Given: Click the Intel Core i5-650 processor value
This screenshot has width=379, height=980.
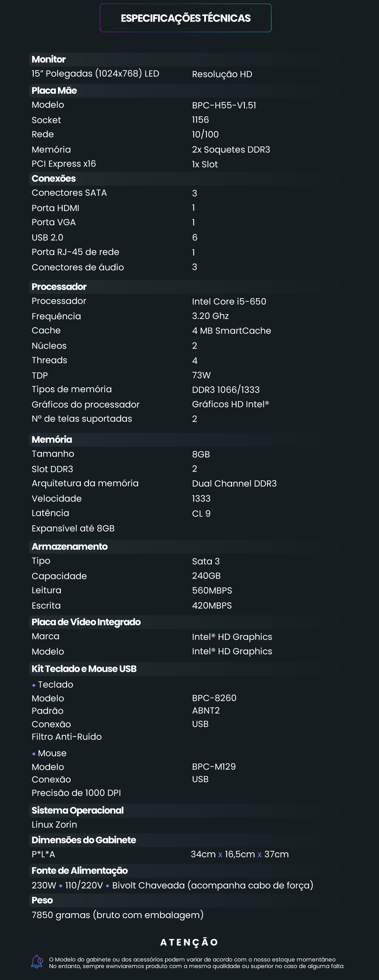Looking at the screenshot, I should [x=229, y=302].
